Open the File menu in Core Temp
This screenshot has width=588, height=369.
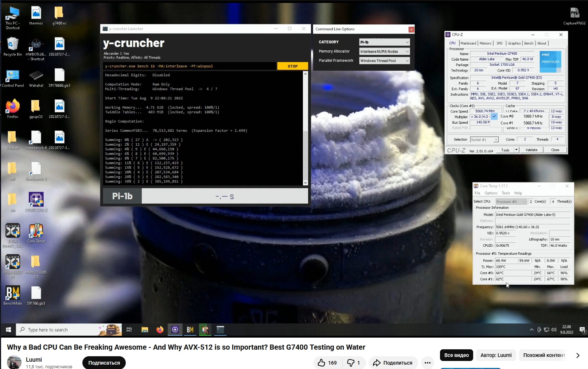click(478, 193)
